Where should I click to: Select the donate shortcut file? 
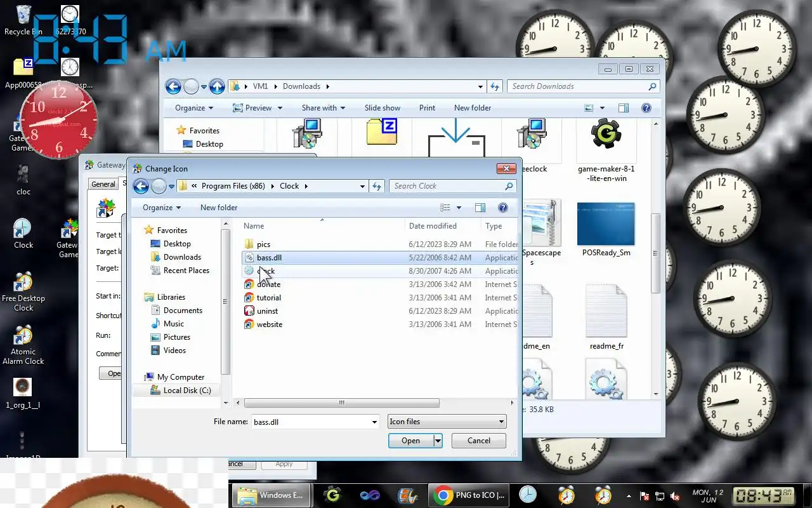click(x=269, y=284)
